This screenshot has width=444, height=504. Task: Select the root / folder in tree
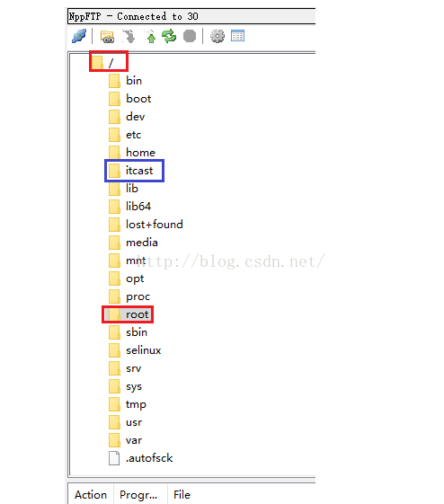tap(102, 62)
